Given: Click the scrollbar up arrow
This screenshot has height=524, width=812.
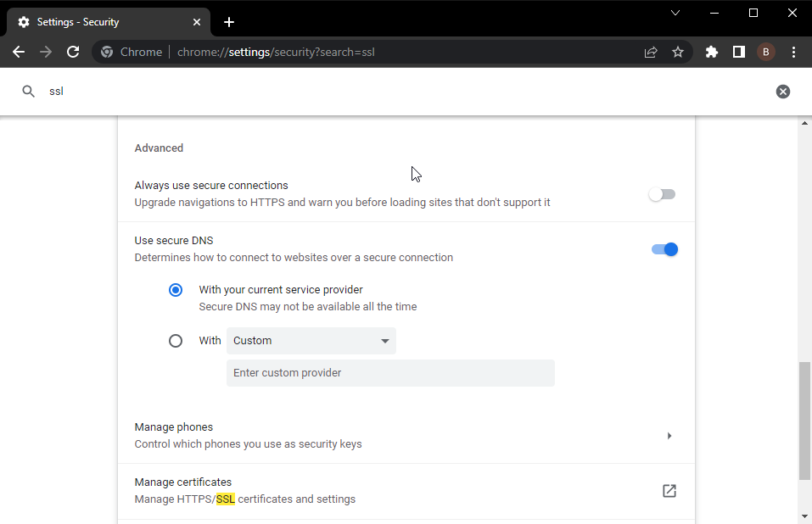Looking at the screenshot, I should (x=804, y=123).
